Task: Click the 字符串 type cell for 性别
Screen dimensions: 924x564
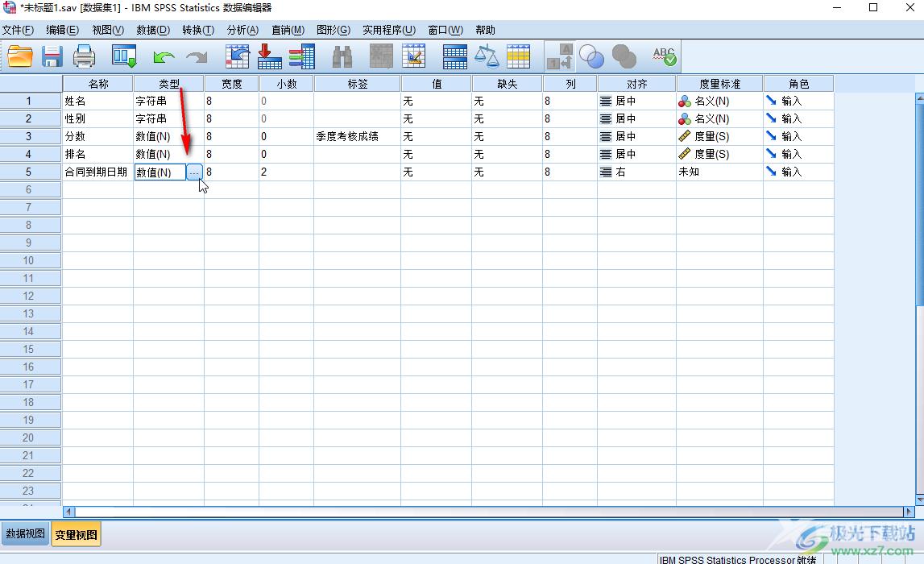Action: point(169,118)
